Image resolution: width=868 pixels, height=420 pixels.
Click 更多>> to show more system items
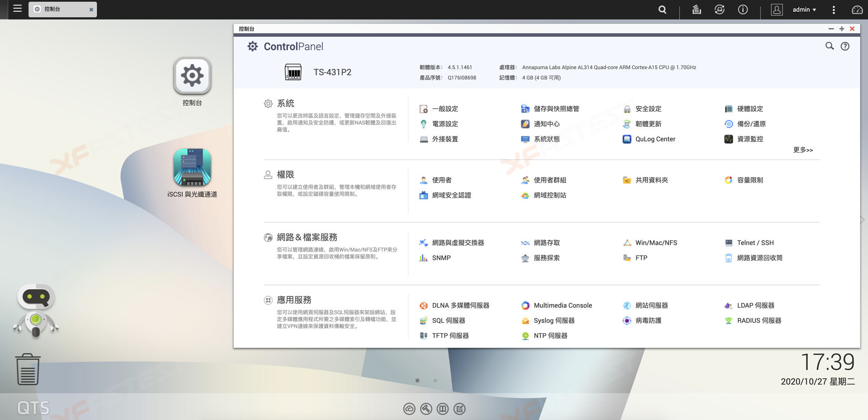pyautogui.click(x=803, y=150)
